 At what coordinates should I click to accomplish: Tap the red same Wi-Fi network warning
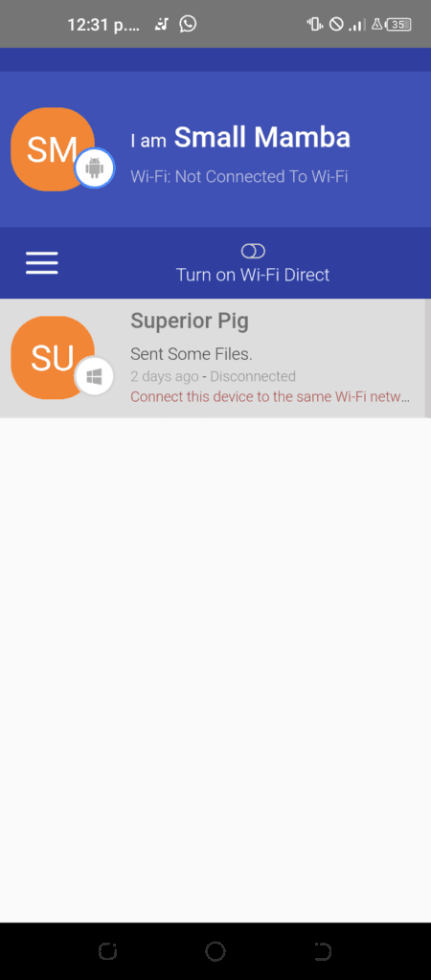[x=270, y=397]
